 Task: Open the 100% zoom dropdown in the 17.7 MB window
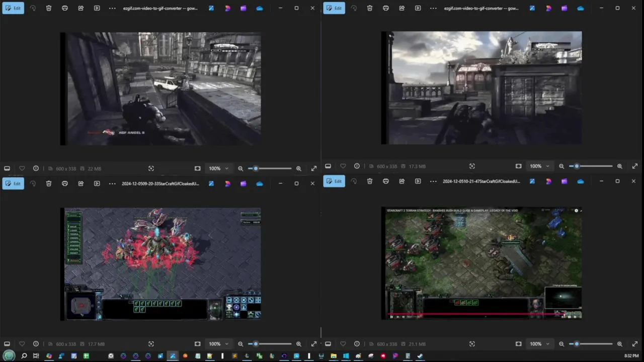coord(218,344)
